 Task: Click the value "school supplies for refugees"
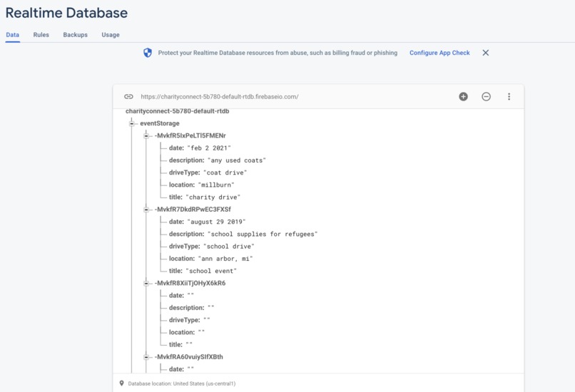263,234
